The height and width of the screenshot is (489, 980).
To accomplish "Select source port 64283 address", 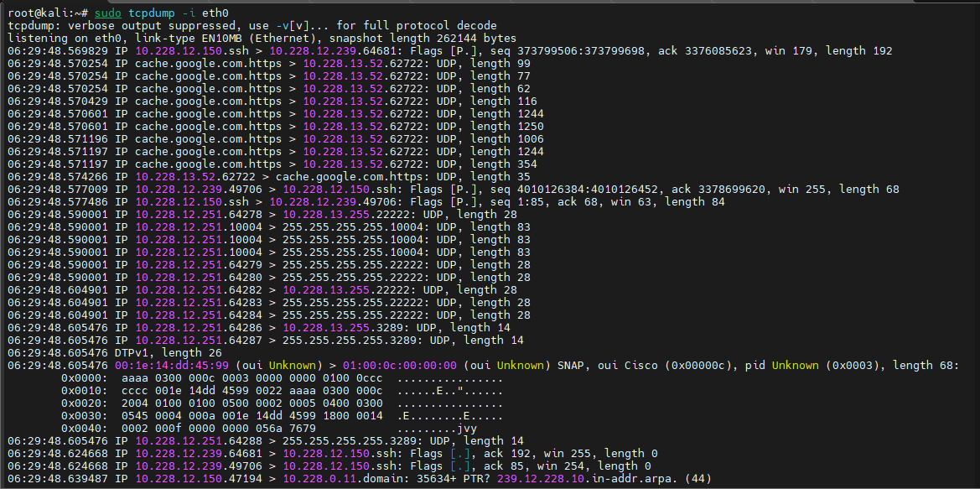I will pyautogui.click(x=199, y=302).
